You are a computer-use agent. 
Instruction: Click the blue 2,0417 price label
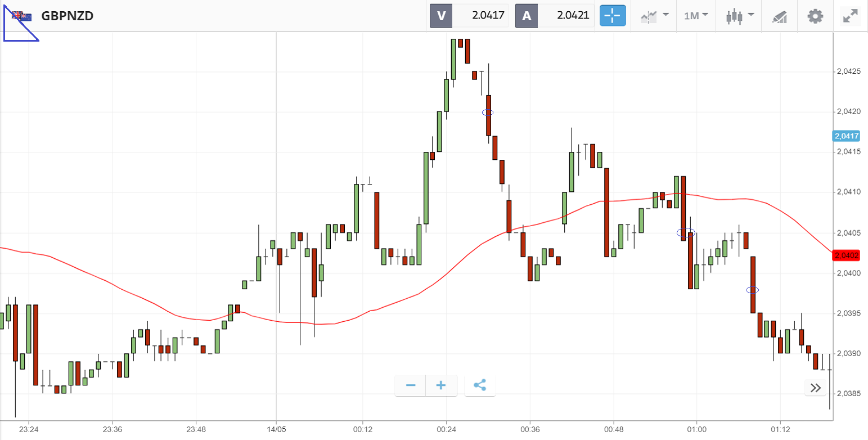click(847, 136)
